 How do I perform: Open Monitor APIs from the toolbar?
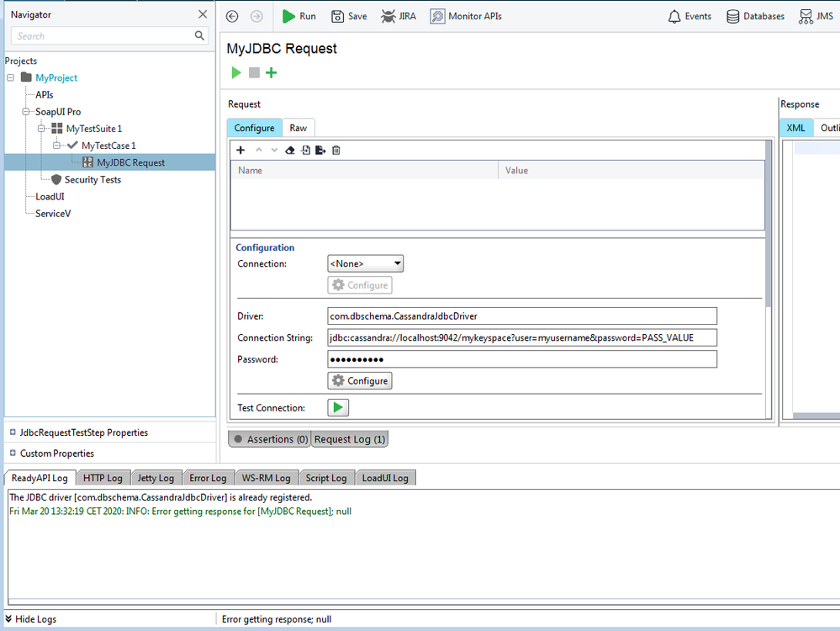(x=466, y=16)
